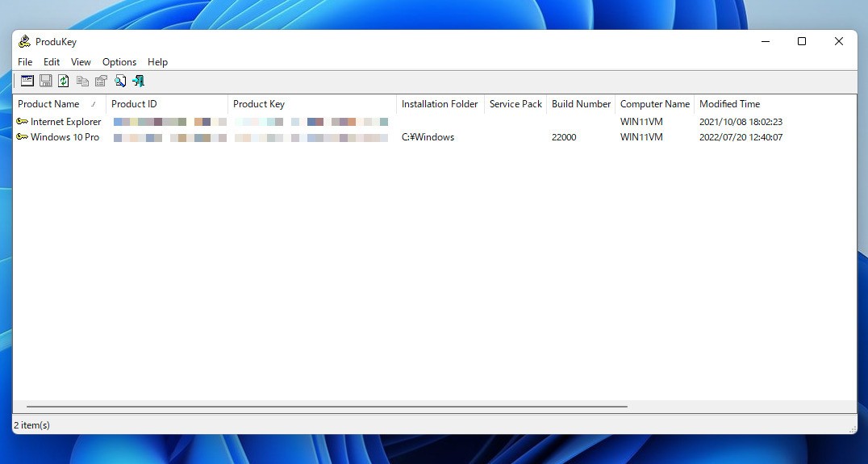Image resolution: width=868 pixels, height=464 pixels.
Task: Click the blurred Product ID of Internet Explorer
Action: pos(170,121)
